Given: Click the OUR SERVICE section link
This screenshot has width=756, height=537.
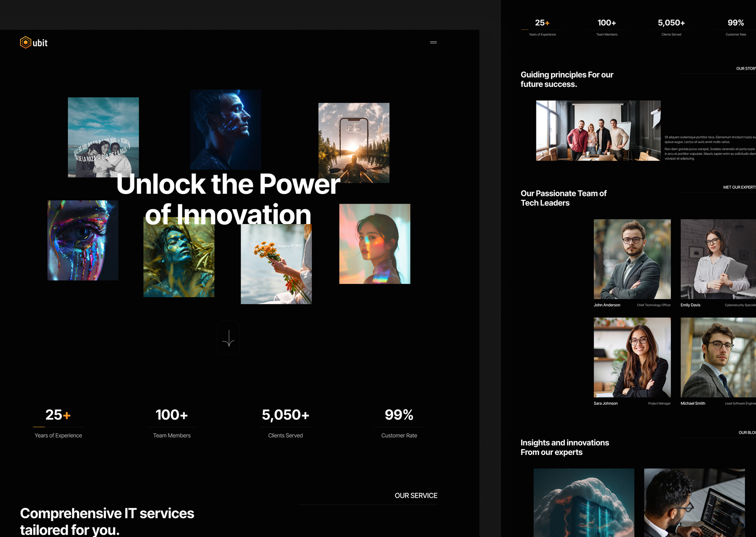Looking at the screenshot, I should tap(416, 495).
